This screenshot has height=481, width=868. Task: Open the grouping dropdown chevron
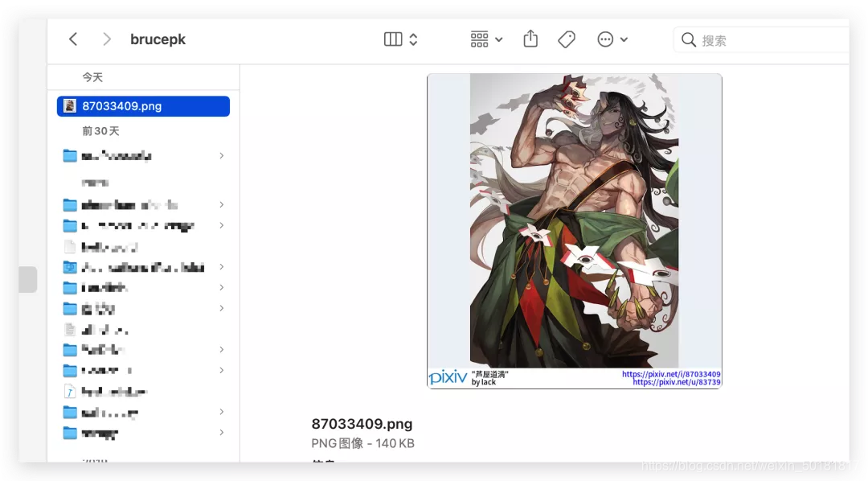[x=499, y=40]
